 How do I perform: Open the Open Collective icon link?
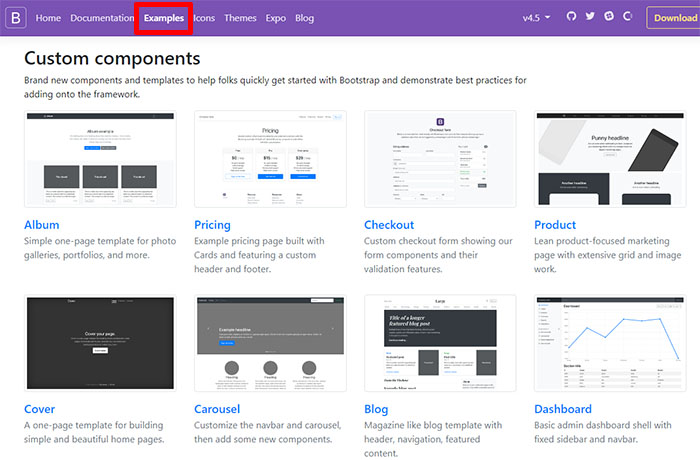[628, 16]
